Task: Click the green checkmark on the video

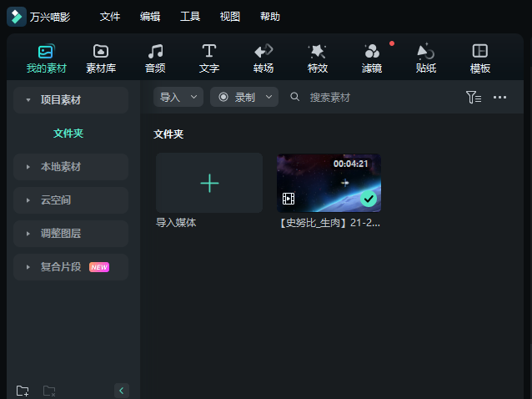Action: coord(369,199)
